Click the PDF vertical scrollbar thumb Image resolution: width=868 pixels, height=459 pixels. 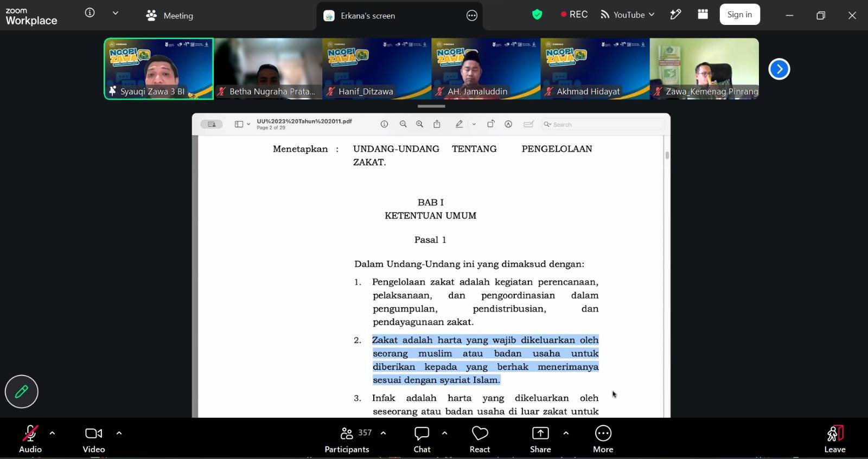pyautogui.click(x=667, y=156)
